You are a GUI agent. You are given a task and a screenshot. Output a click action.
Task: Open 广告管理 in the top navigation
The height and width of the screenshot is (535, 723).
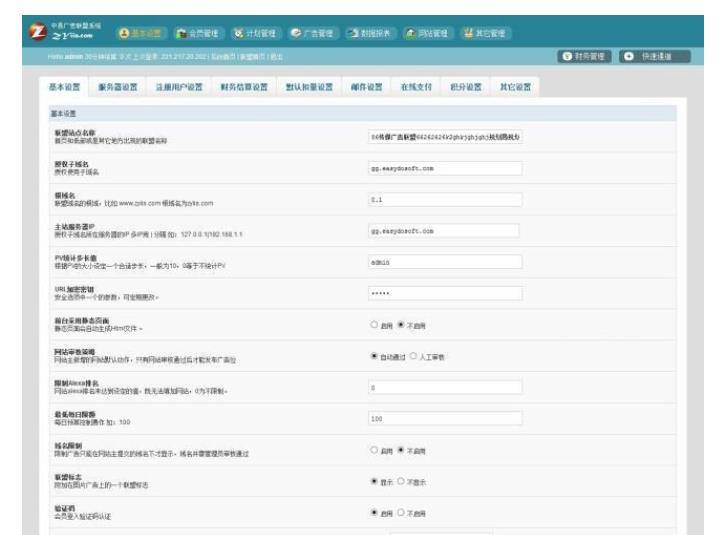[313, 33]
